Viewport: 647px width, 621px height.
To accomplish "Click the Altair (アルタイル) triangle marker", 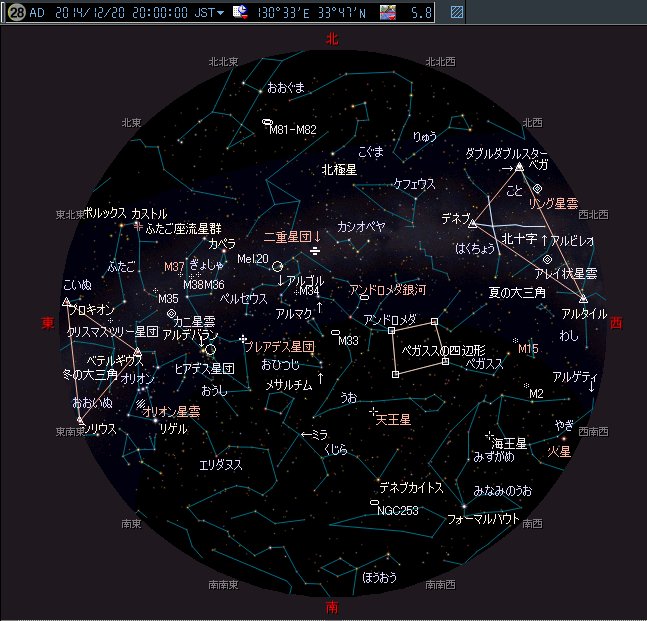I will pyautogui.click(x=583, y=298).
